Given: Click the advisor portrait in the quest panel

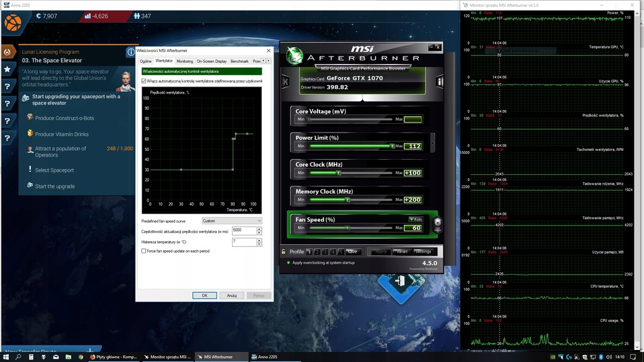Looking at the screenshot, I should point(125,82).
